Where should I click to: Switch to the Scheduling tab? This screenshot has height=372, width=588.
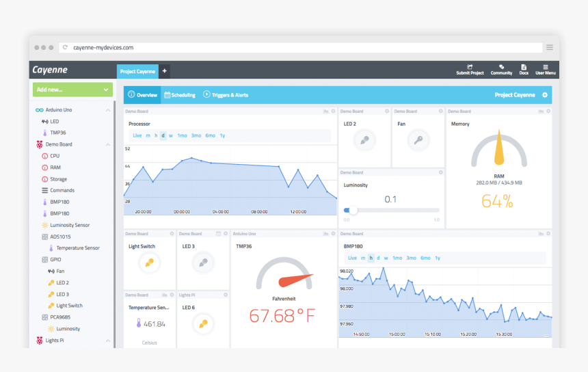(x=180, y=95)
